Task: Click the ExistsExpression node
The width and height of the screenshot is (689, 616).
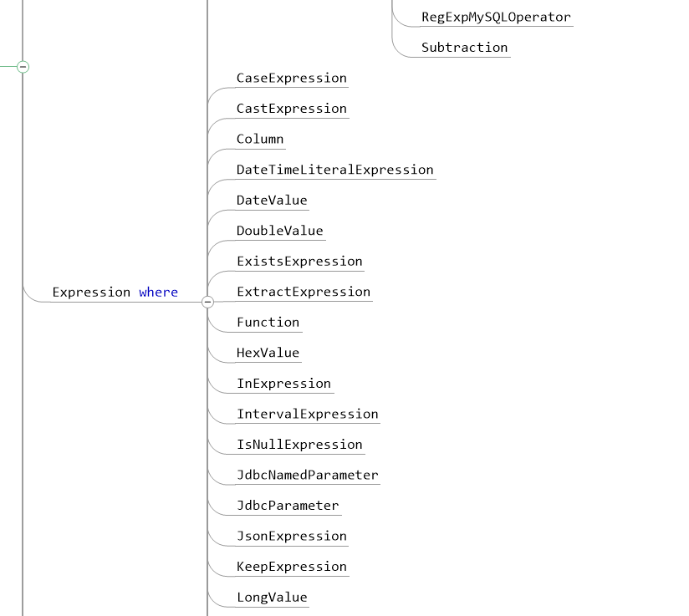Action: pyautogui.click(x=299, y=262)
